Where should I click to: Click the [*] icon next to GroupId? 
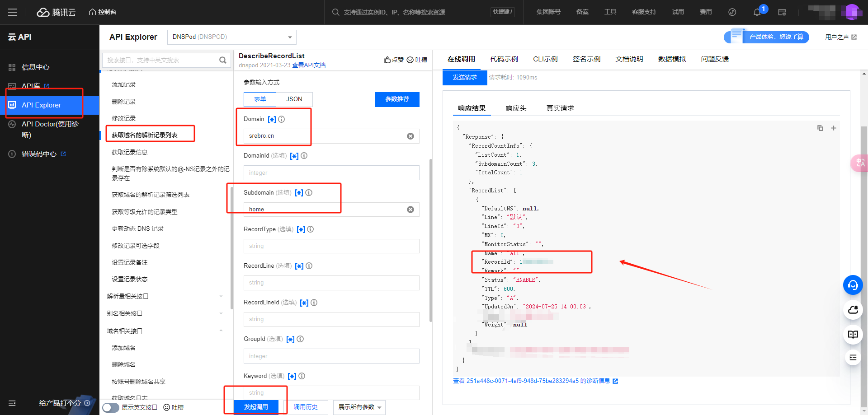290,339
